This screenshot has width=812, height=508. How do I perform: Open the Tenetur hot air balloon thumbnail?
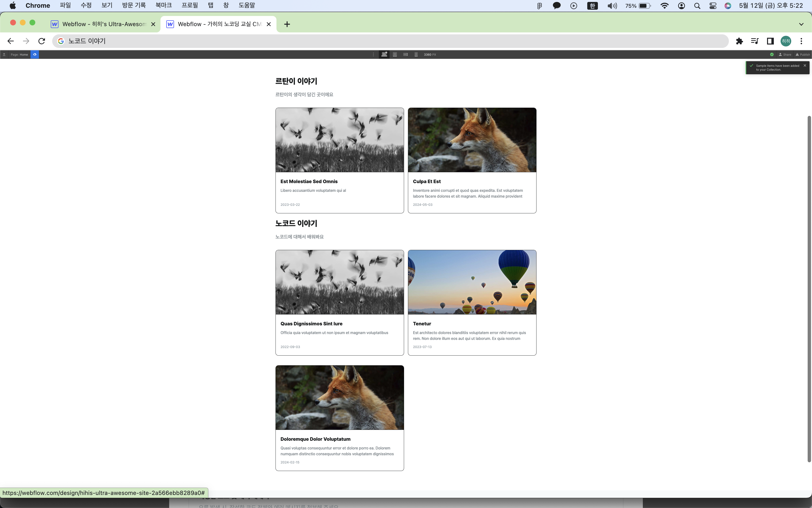[x=472, y=282]
